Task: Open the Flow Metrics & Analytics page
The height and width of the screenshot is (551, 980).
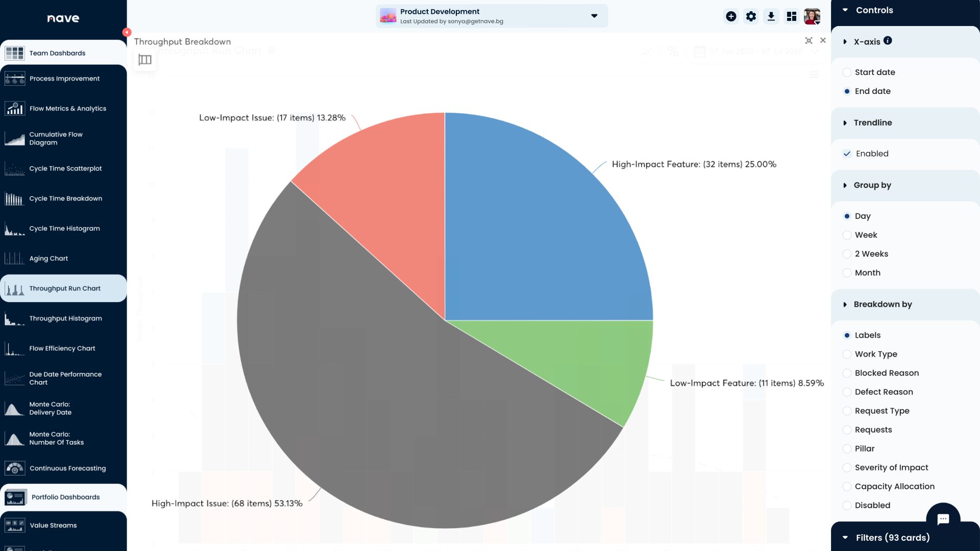Action: [68, 108]
